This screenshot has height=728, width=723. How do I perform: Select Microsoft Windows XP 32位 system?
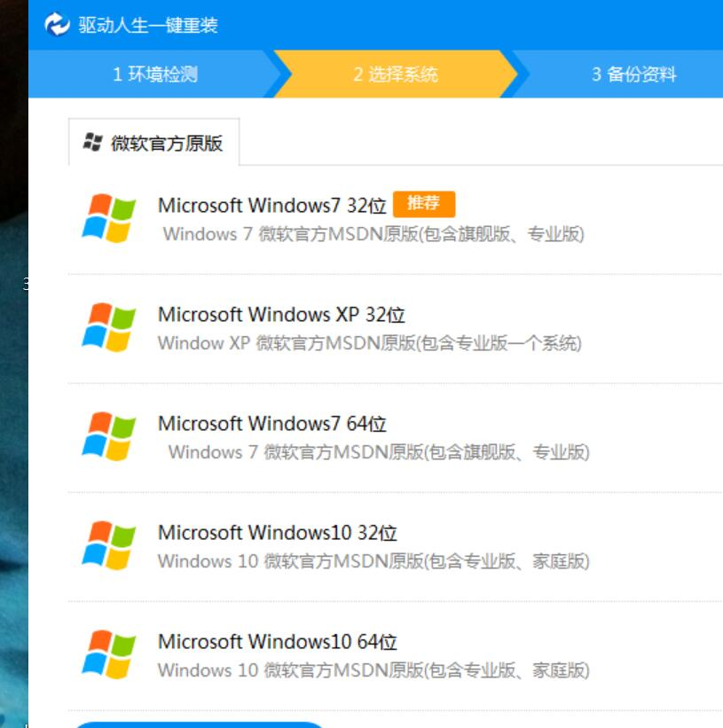[x=281, y=315]
